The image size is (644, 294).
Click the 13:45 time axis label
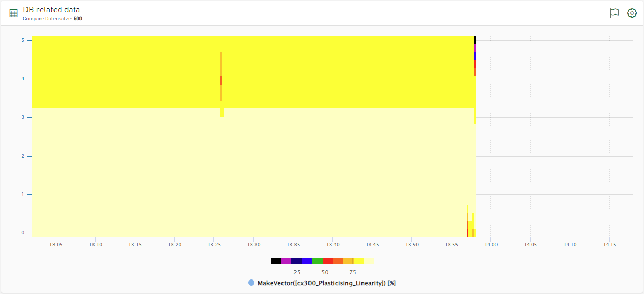click(372, 244)
